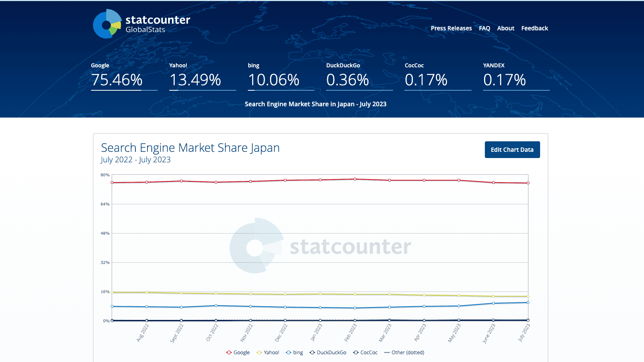Toggle Other (dotted) legend entry

pyautogui.click(x=404, y=353)
